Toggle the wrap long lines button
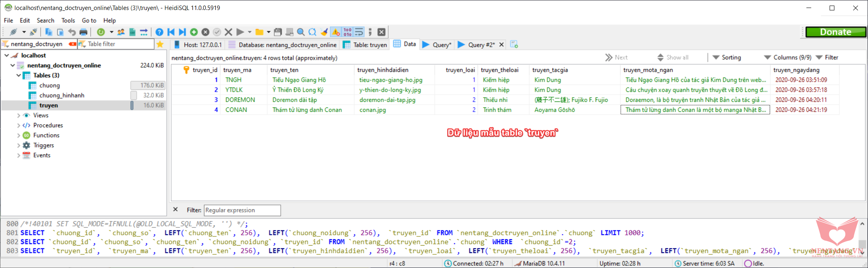Image resolution: width=868 pixels, height=268 pixels. [x=359, y=32]
